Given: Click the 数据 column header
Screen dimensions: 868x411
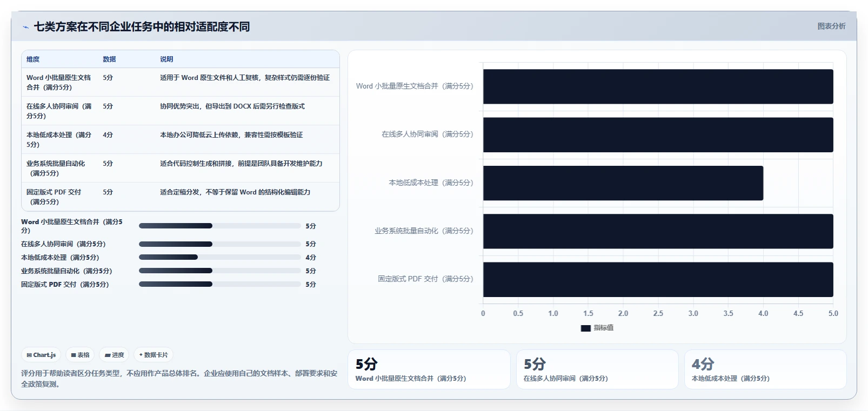Looking at the screenshot, I should click(109, 59).
